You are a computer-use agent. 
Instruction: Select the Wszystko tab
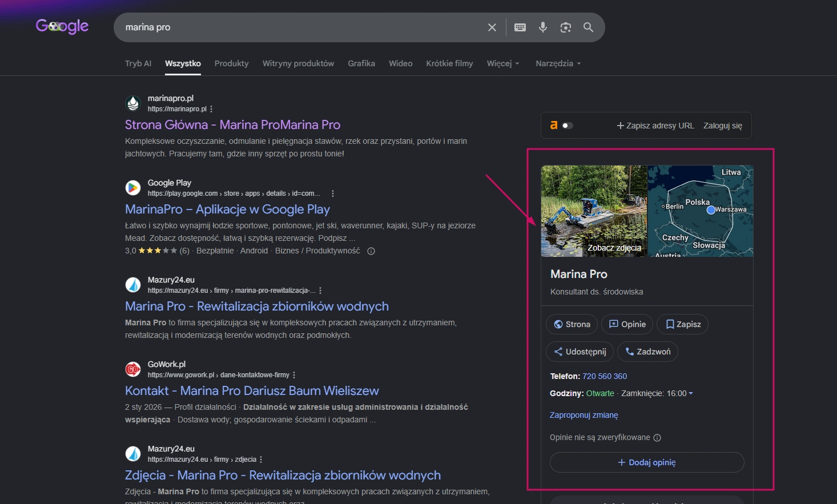click(x=183, y=63)
